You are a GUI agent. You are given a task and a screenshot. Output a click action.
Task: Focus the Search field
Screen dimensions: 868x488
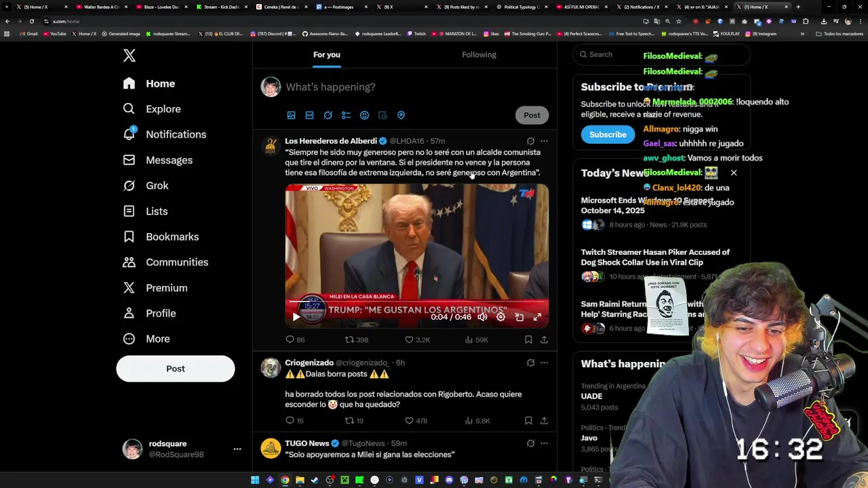pos(661,54)
